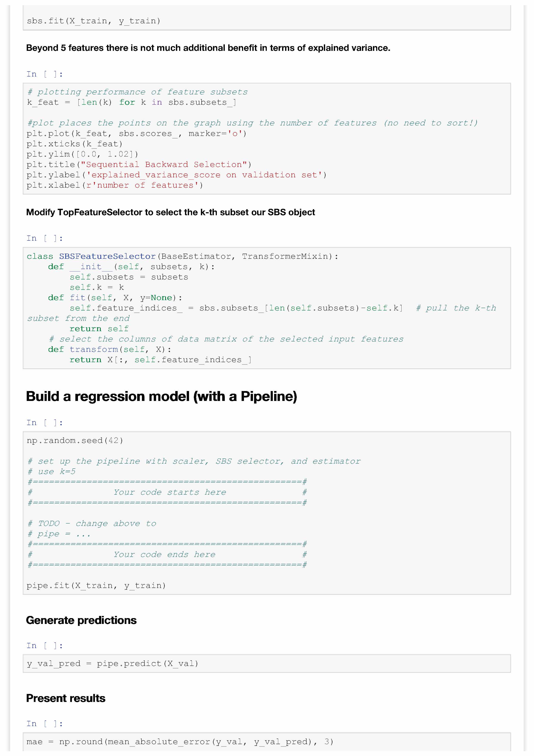
Task: Click the 'return X[:, self.feature_indices_]' line
Action: [160, 360]
